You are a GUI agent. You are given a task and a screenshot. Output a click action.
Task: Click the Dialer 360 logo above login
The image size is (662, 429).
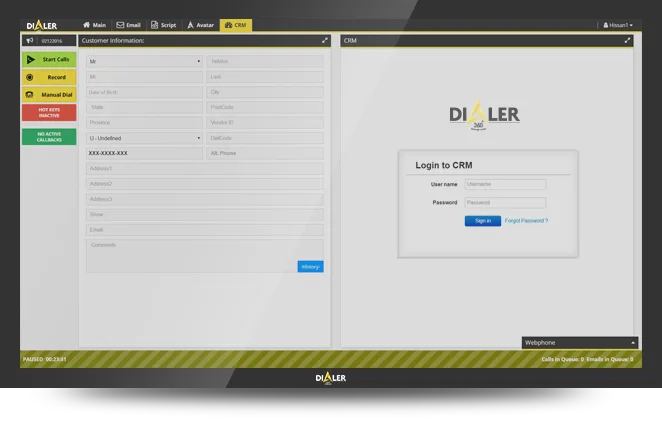click(x=484, y=115)
